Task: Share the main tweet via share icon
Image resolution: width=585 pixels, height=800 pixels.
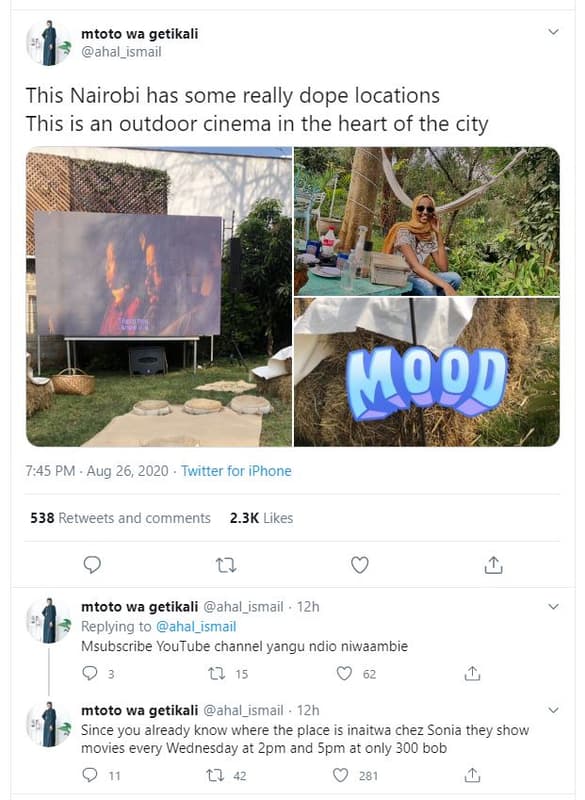Action: click(x=493, y=565)
